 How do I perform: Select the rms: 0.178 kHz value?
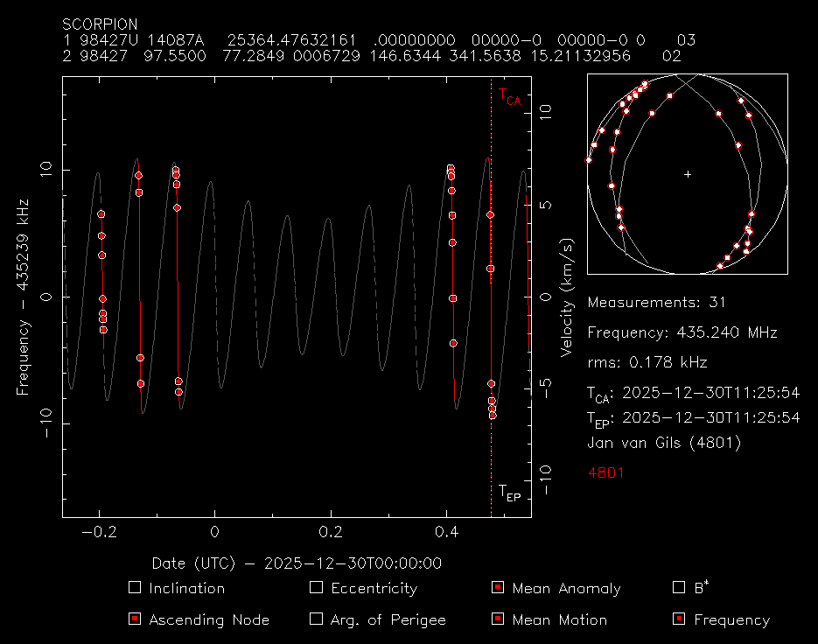point(647,362)
